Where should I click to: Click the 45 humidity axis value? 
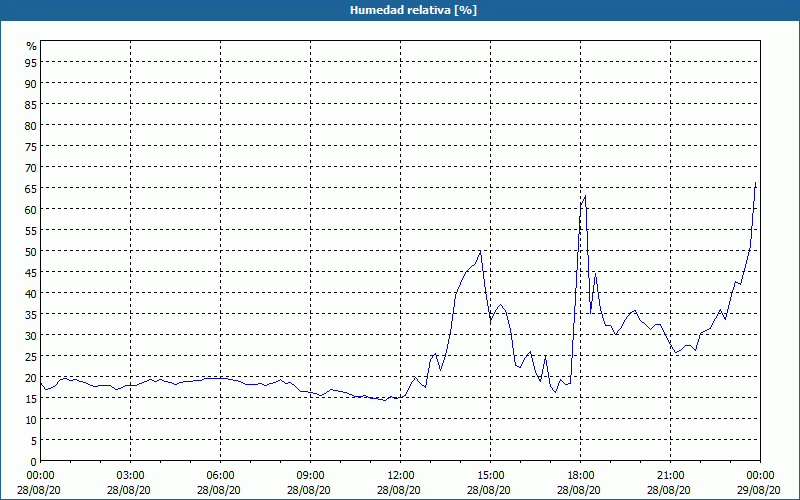[31, 272]
